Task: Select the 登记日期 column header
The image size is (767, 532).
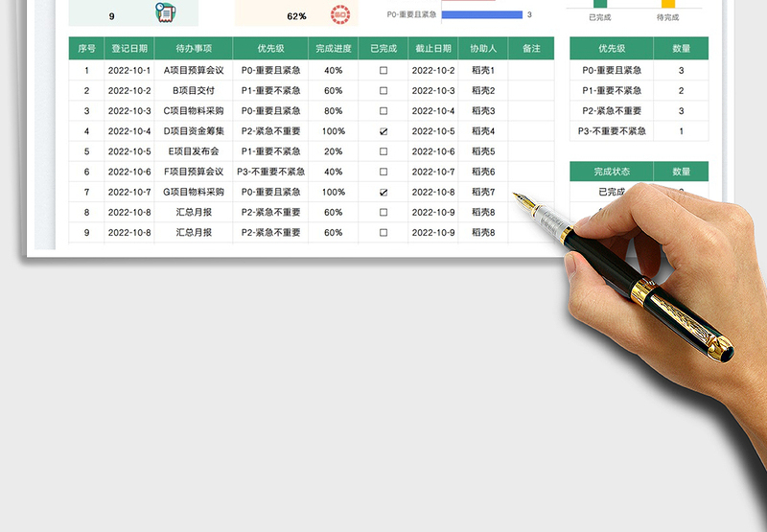Action: click(x=129, y=49)
